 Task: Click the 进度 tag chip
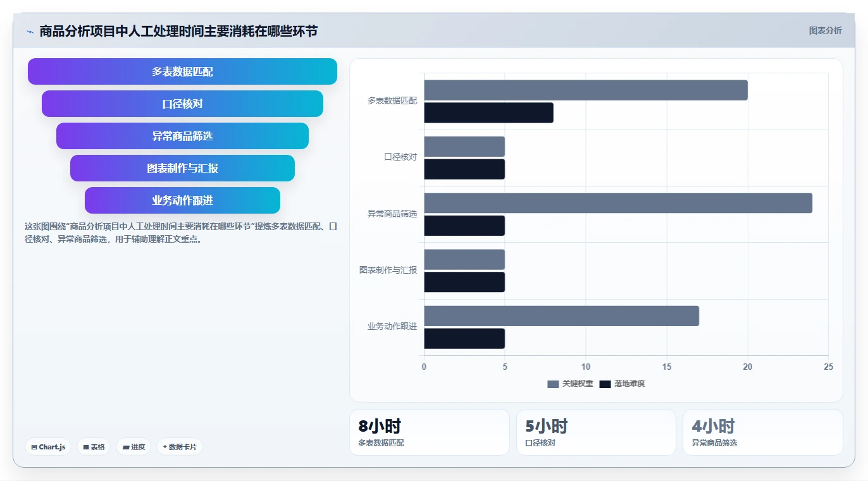pos(133,447)
